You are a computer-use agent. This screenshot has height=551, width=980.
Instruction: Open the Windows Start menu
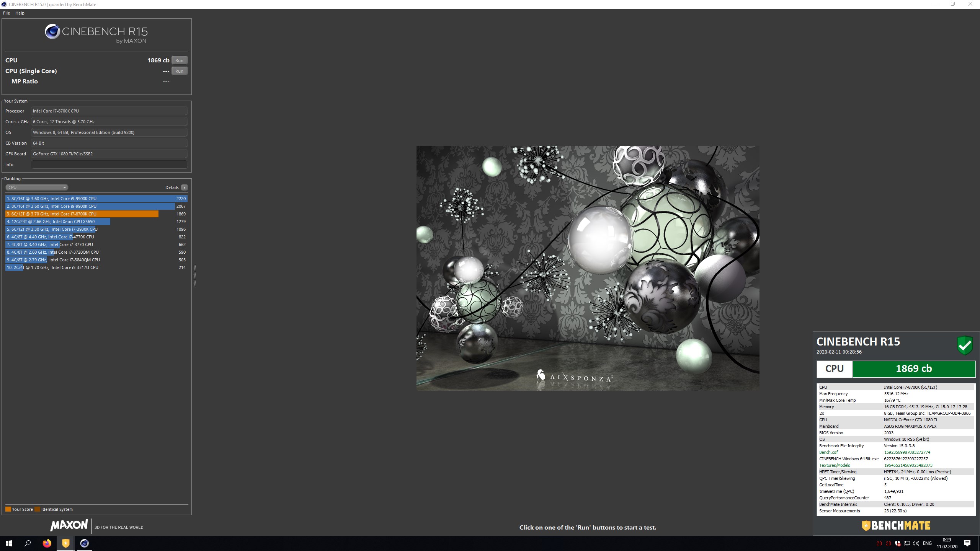9,543
